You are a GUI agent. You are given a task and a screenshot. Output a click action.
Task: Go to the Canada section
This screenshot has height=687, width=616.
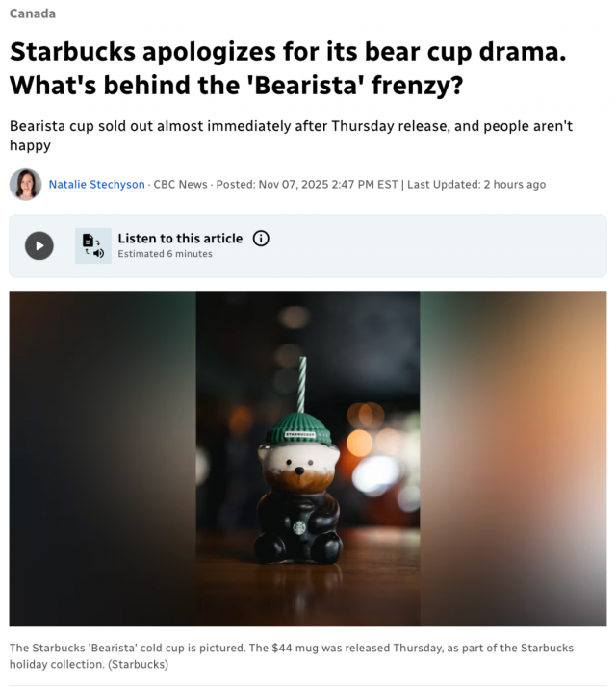pyautogui.click(x=33, y=13)
